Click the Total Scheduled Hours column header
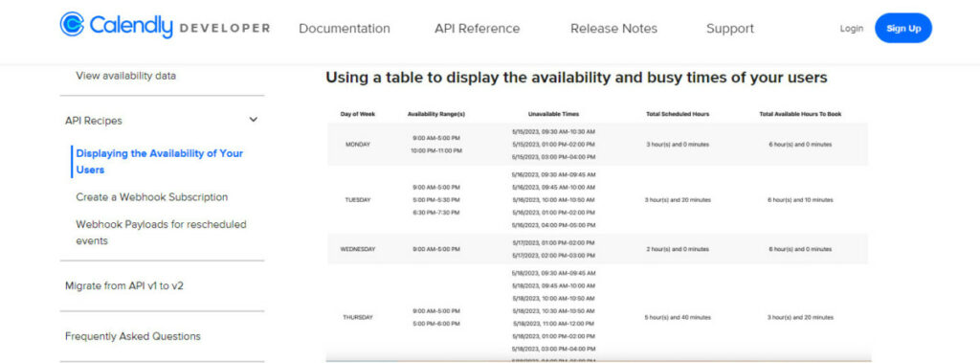The image size is (980, 363). pos(678,115)
